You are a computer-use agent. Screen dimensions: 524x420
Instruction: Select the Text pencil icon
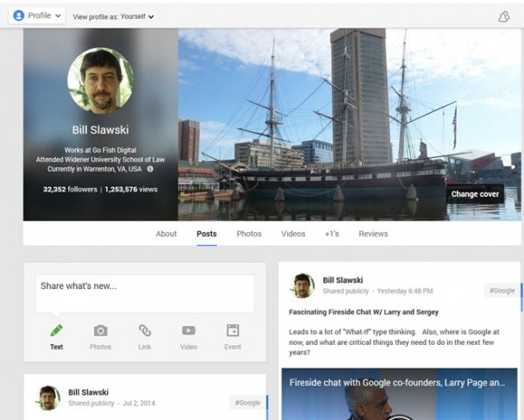click(x=56, y=331)
